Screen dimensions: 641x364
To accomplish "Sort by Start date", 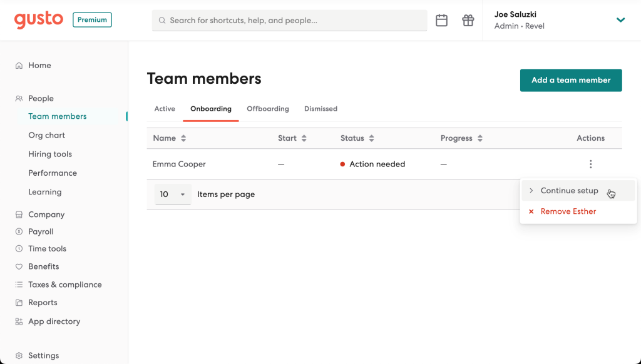I will coord(304,138).
